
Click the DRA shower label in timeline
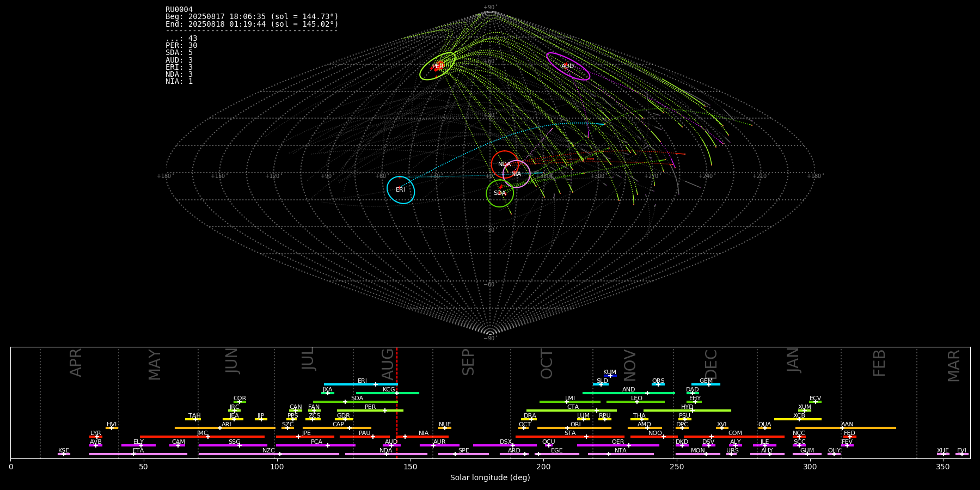point(530,416)
